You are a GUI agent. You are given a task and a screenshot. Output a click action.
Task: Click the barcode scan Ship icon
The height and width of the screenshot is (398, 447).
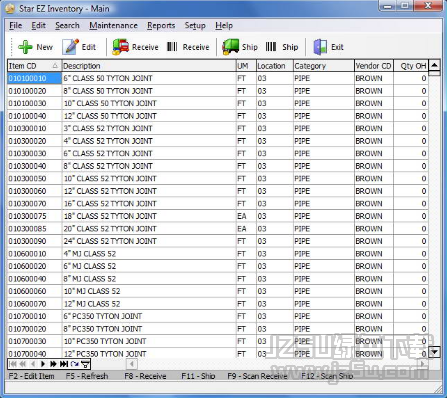click(271, 47)
